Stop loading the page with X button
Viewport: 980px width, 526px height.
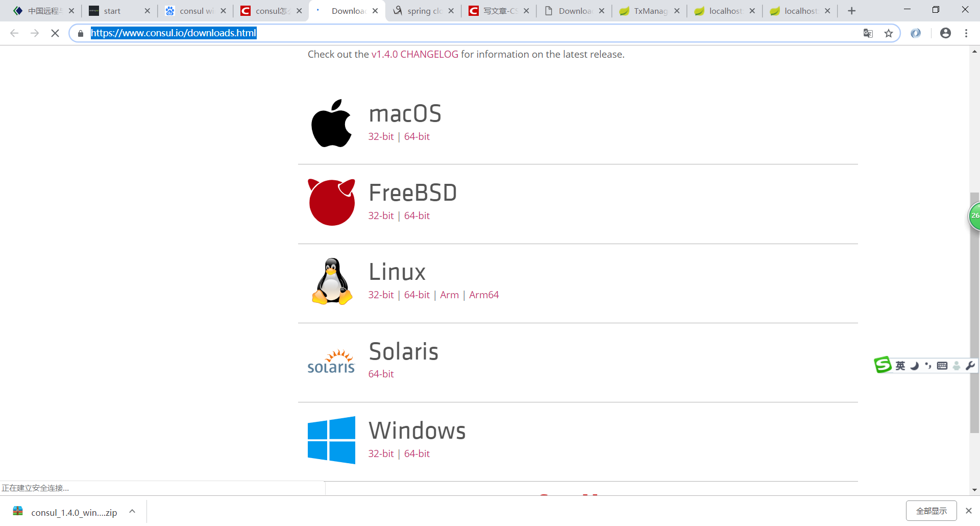pyautogui.click(x=55, y=33)
